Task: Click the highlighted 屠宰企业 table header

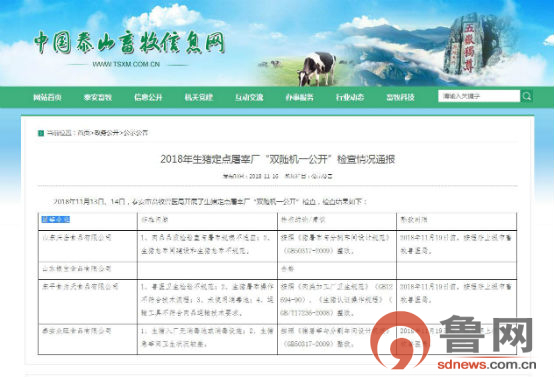Action: 56,220
